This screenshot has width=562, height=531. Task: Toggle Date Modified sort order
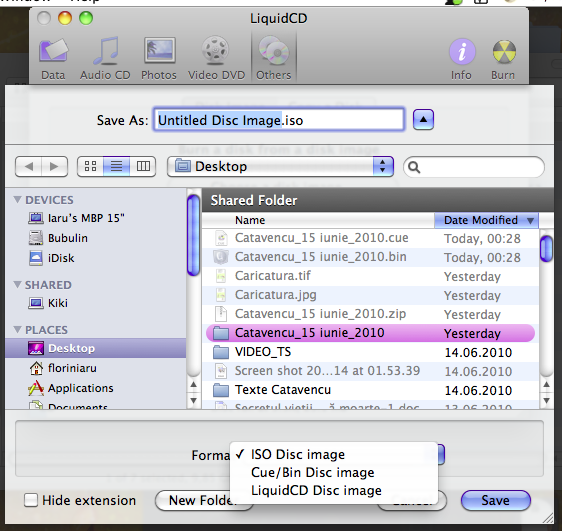[x=486, y=220]
